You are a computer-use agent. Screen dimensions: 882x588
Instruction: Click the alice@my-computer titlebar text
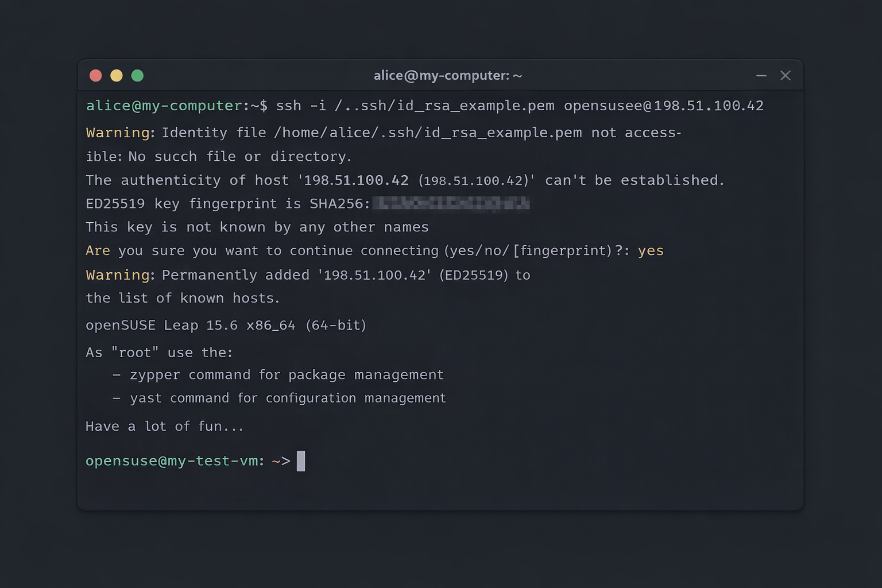447,75
